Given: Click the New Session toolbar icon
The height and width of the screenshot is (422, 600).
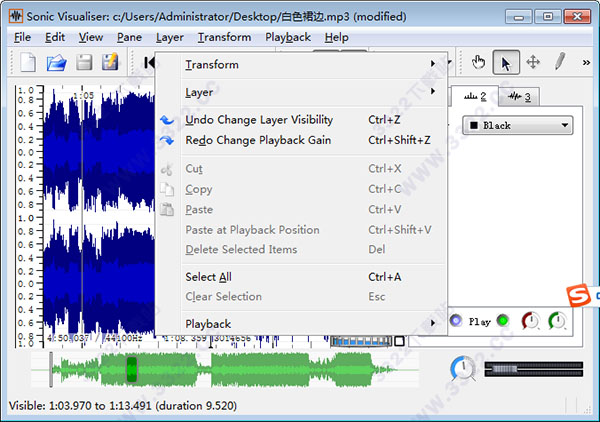Looking at the screenshot, I should (x=28, y=63).
